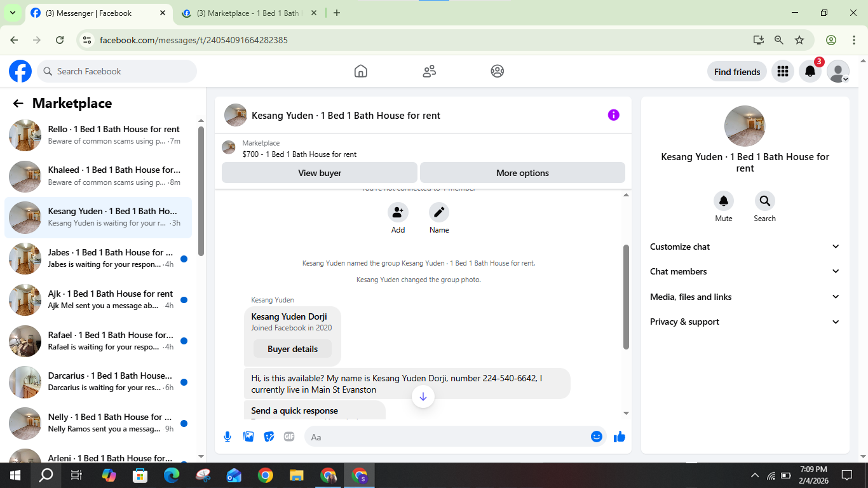Open Jabes conversation in list
Viewport: 868px width, 488px height.
[x=98, y=258]
